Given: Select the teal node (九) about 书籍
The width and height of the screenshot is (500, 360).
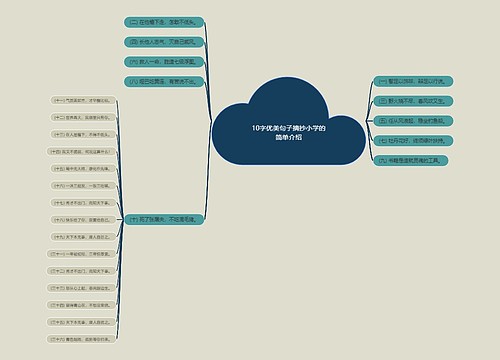Looking at the screenshot, I should [411, 161].
